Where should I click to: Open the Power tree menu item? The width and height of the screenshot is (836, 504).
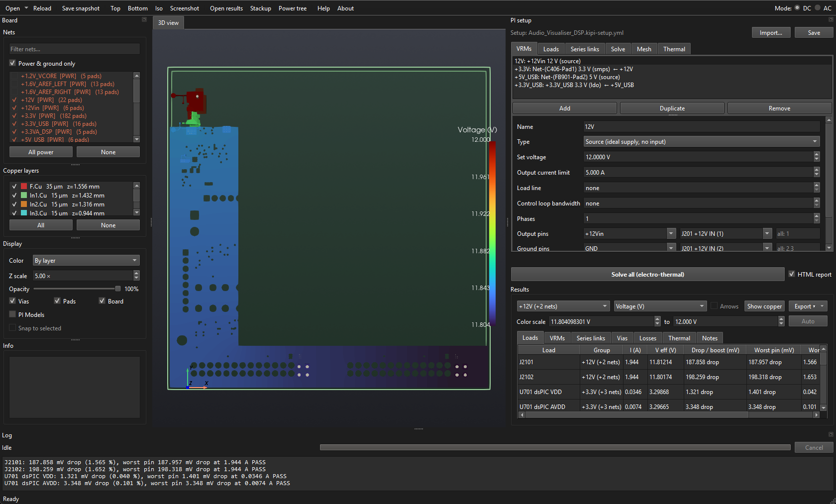293,8
